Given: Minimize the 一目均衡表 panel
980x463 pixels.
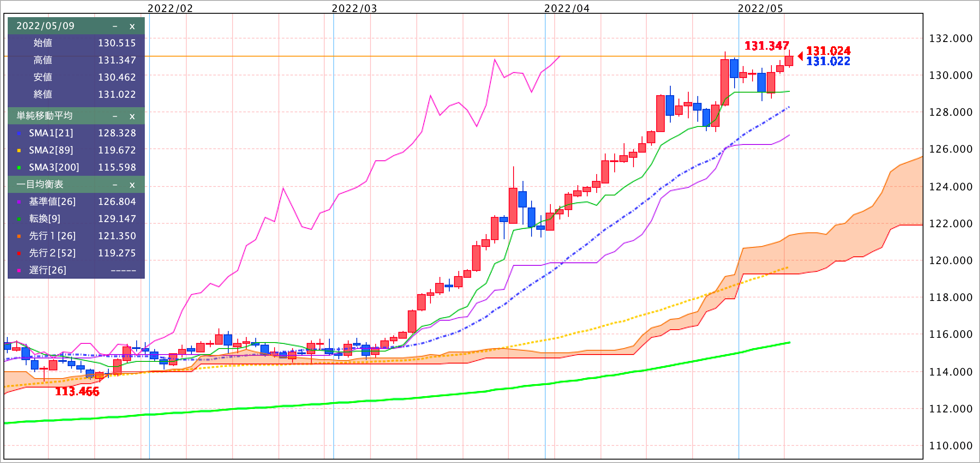Looking at the screenshot, I should [x=115, y=185].
